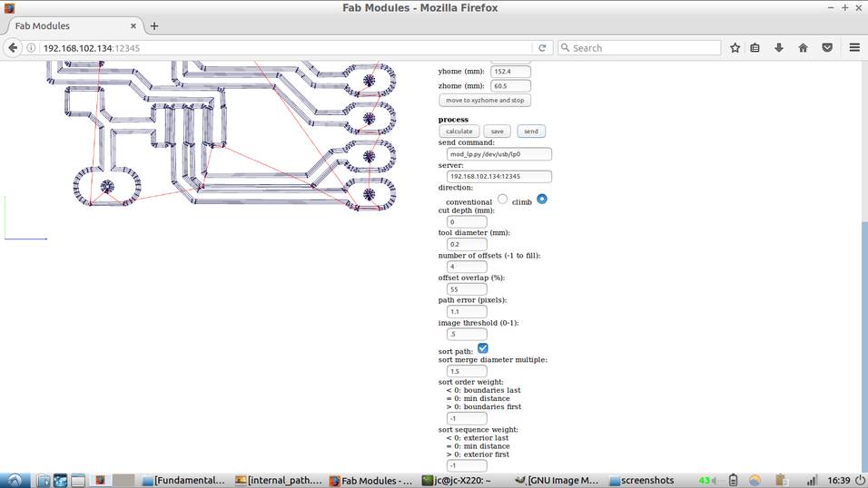
Task: Open the Firefox hamburger menu
Action: [x=854, y=48]
